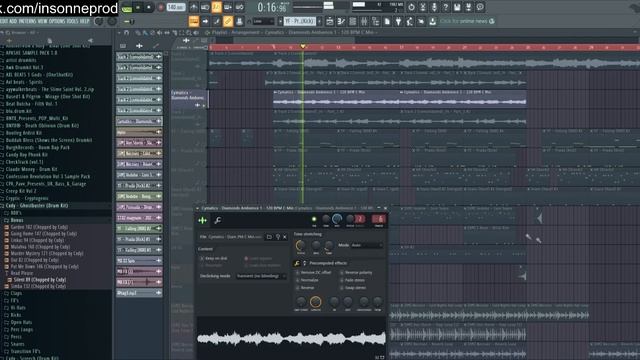This screenshot has height=360, width=640.
Task: Stop playback with the stop button
Action: tap(149, 7)
